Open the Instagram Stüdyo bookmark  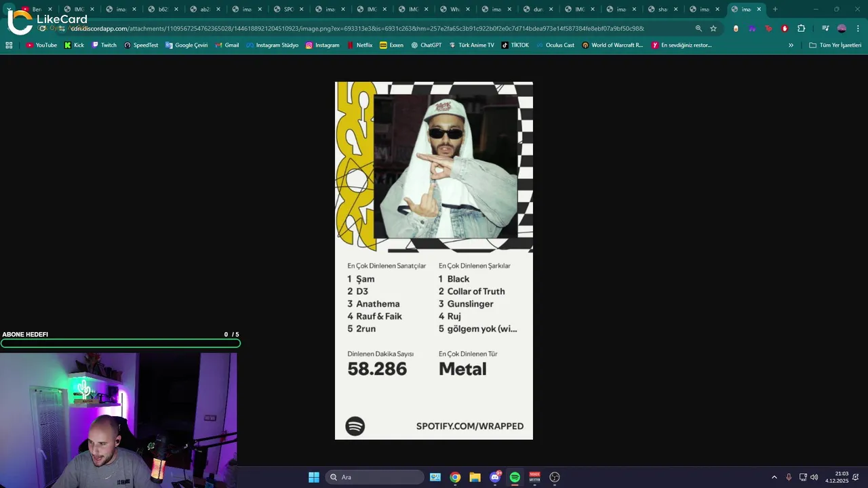[272, 45]
